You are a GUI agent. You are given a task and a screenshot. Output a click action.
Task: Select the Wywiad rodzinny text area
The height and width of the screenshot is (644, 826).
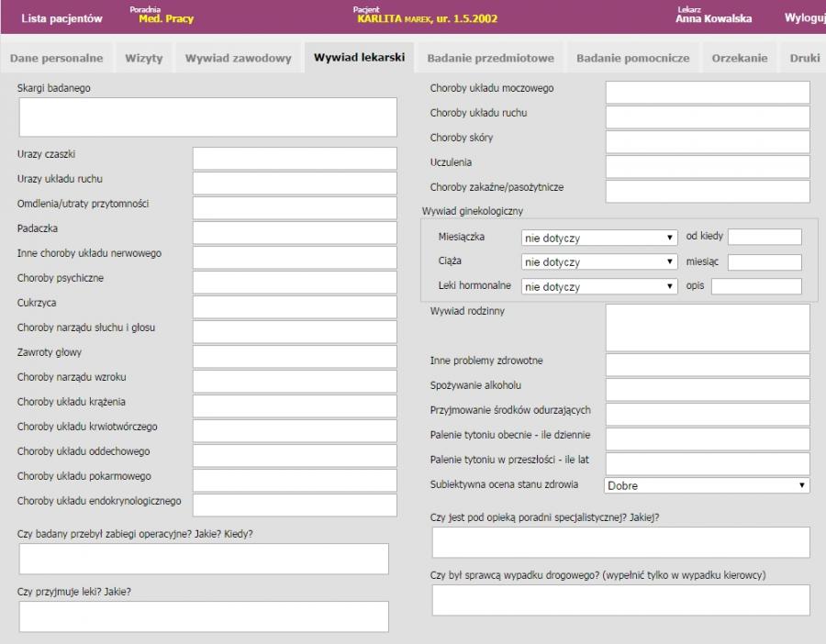[x=708, y=328]
